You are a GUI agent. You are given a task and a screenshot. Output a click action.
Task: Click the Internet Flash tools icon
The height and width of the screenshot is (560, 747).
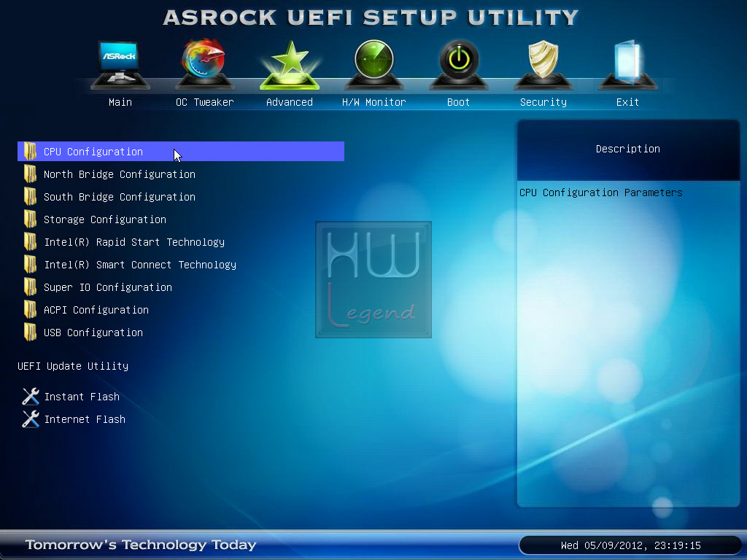tap(31, 419)
